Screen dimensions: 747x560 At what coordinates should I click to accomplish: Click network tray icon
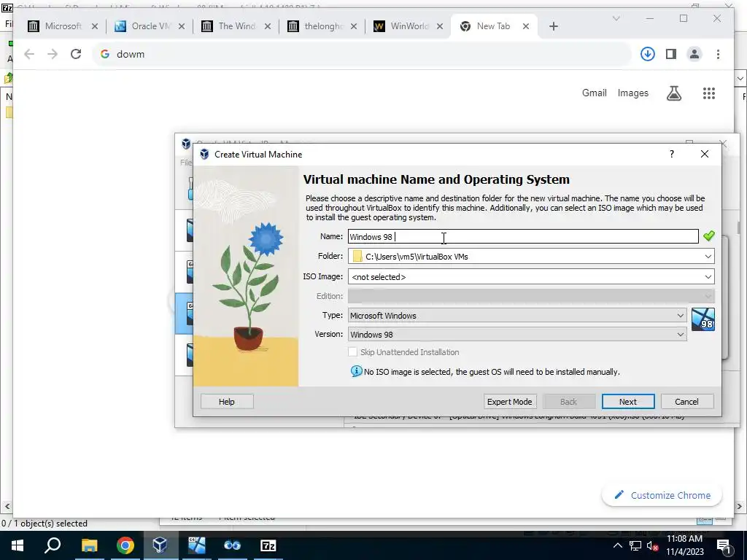pyautogui.click(x=635, y=545)
